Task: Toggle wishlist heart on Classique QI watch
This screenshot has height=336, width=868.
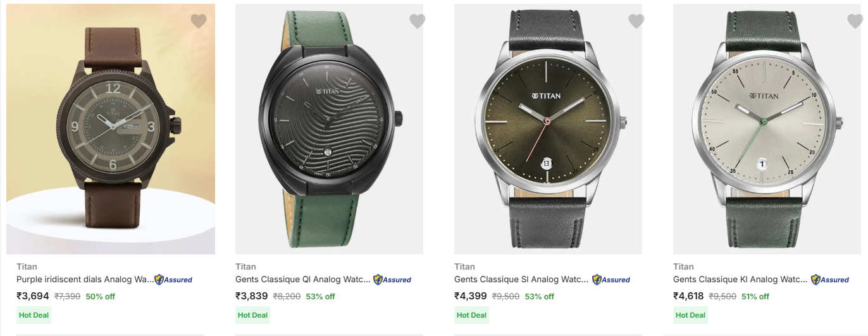Action: coord(417,22)
